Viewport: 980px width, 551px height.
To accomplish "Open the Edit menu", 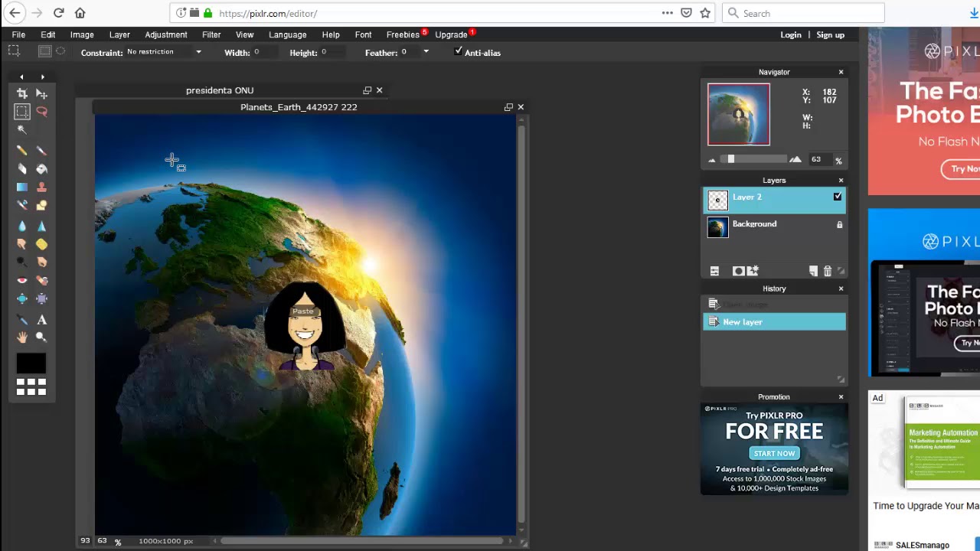I will point(47,34).
